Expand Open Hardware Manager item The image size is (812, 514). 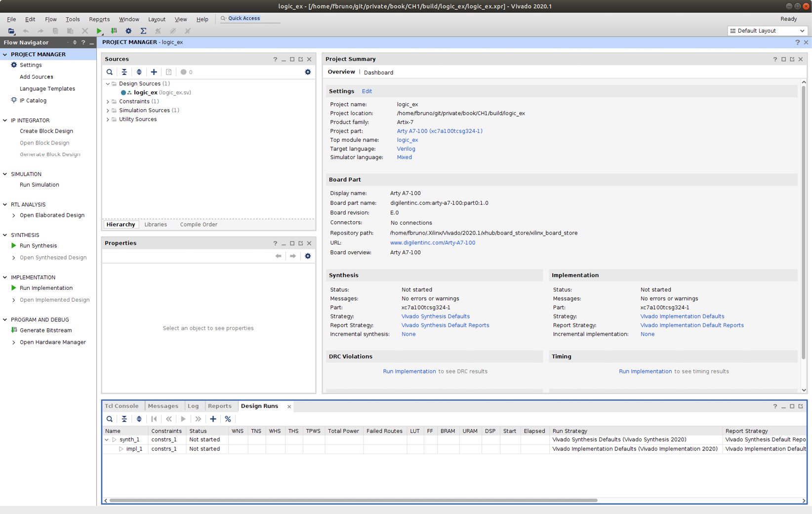tap(13, 342)
